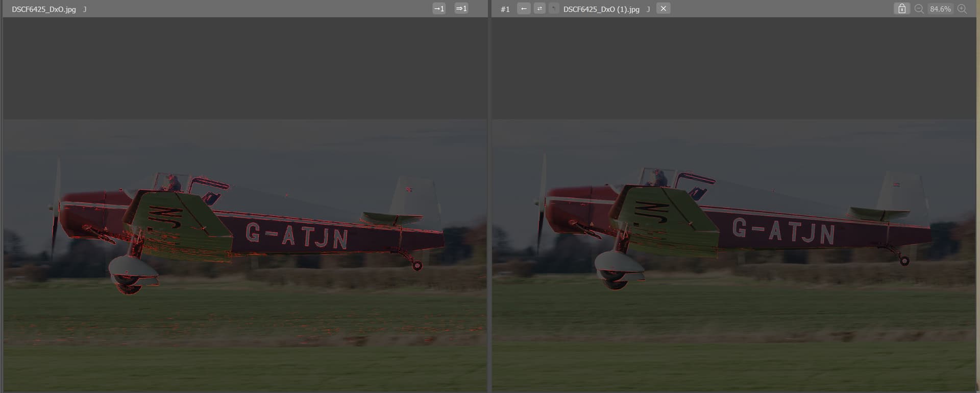Click the tail wheel in the right image
Image resolution: width=980 pixels, height=393 pixels.
point(904,261)
